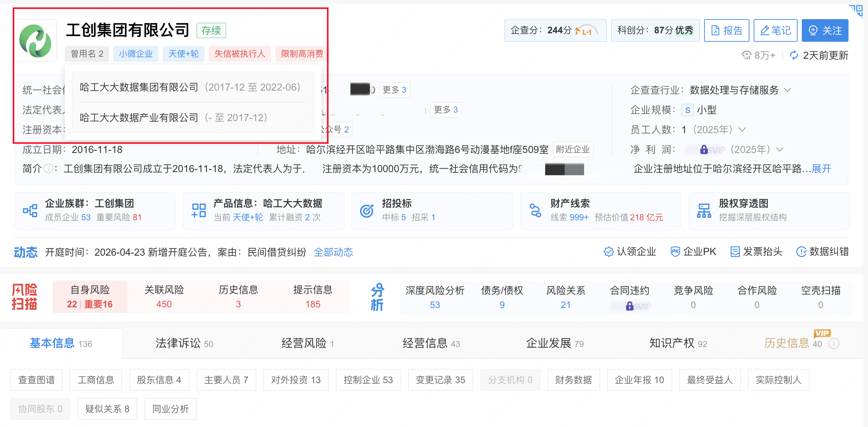The width and height of the screenshot is (868, 427).
Task: Click the 股东信息 4 button
Action: (159, 380)
